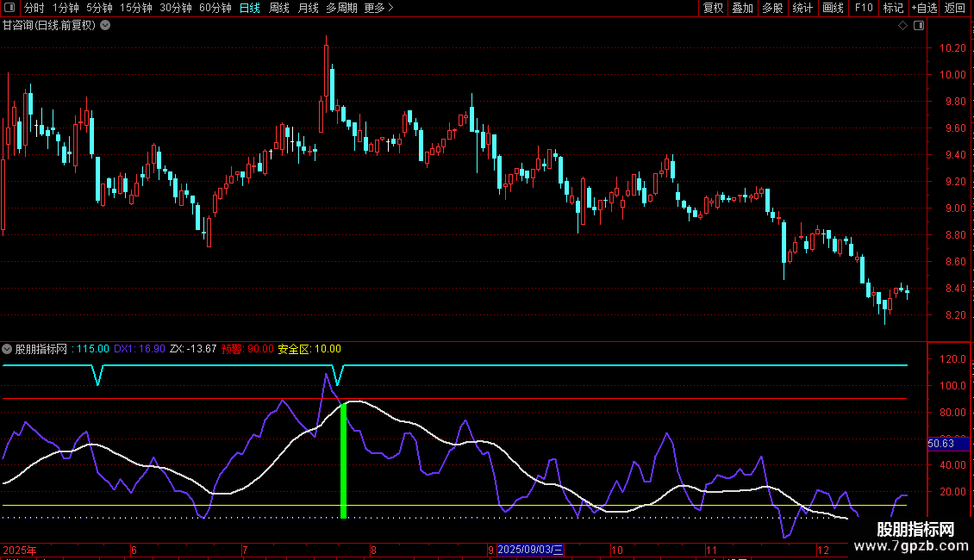
Task: Open 统计 statistics tool
Action: point(802,8)
